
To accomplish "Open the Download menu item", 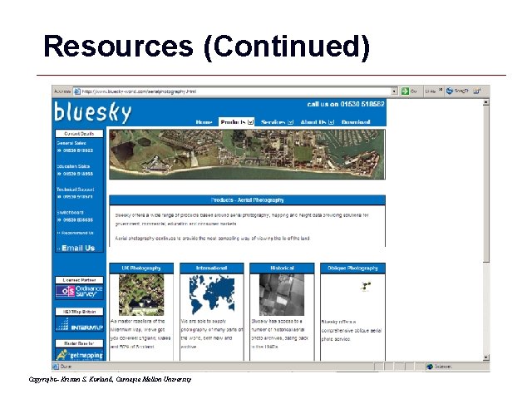I will tap(356, 122).
